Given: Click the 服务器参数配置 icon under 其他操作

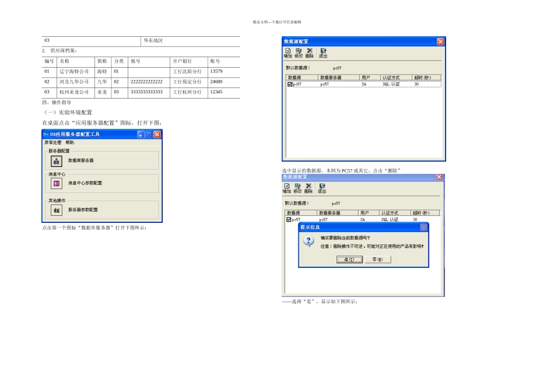Looking at the screenshot, I should (57, 210).
